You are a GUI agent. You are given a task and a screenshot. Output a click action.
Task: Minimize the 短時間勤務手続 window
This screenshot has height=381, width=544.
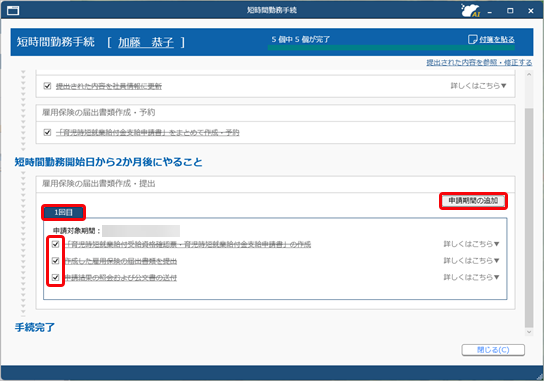click(490, 11)
